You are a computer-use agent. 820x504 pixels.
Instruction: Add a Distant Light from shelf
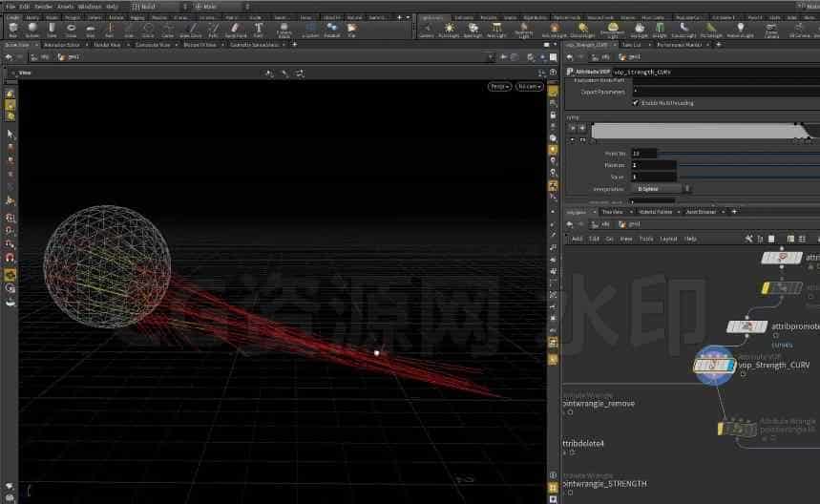[582, 30]
